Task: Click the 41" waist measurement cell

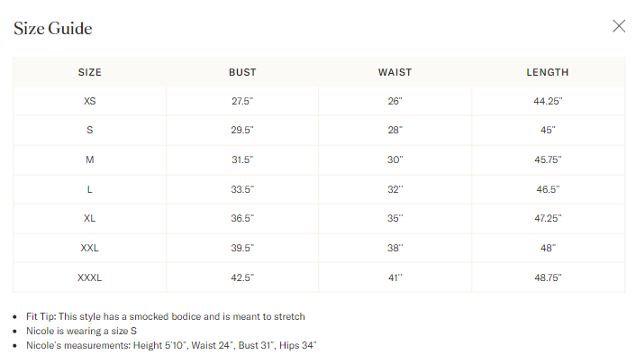Action: pyautogui.click(x=395, y=278)
